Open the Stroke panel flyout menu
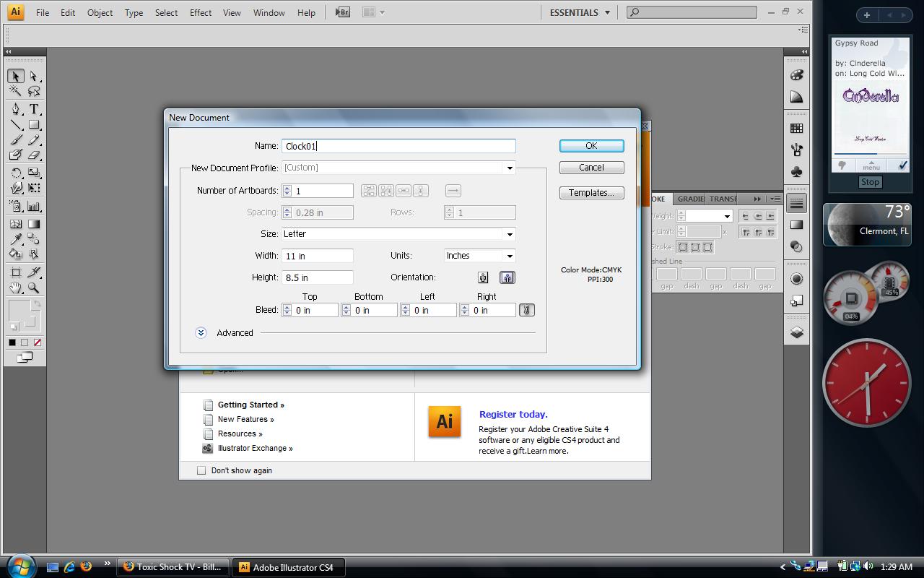 point(775,199)
